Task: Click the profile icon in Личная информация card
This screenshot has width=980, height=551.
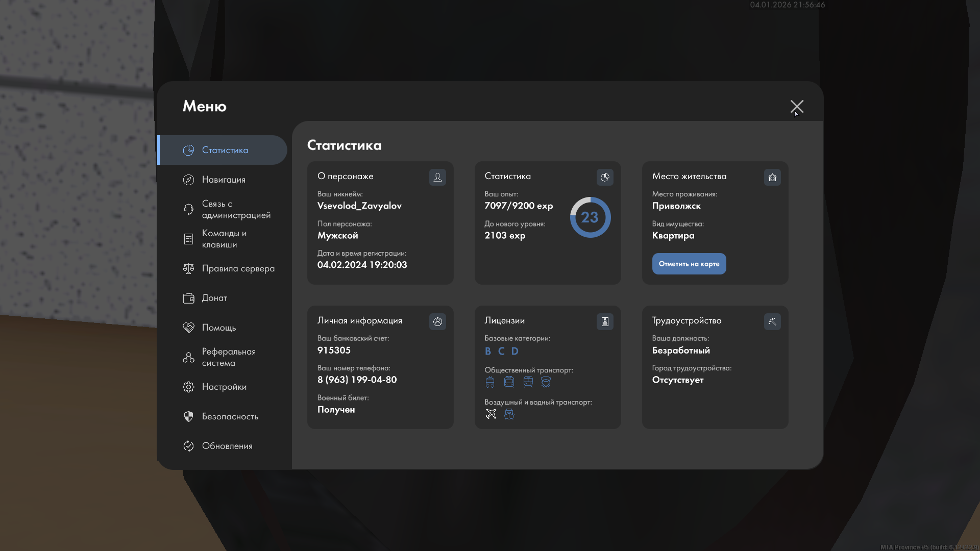Action: [x=437, y=322]
